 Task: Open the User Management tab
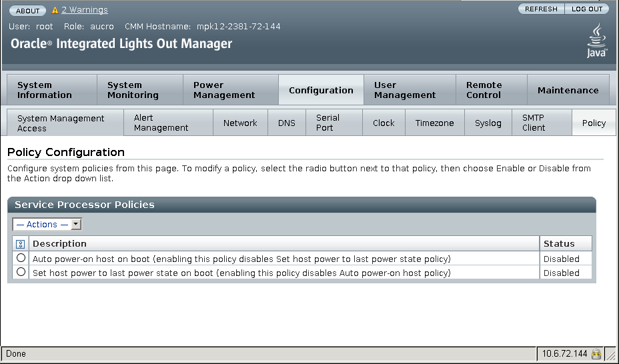pos(410,90)
